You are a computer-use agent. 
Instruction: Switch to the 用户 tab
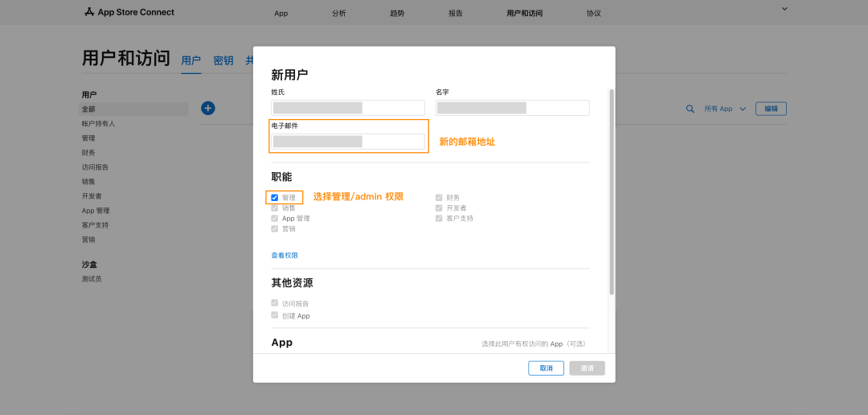(191, 61)
